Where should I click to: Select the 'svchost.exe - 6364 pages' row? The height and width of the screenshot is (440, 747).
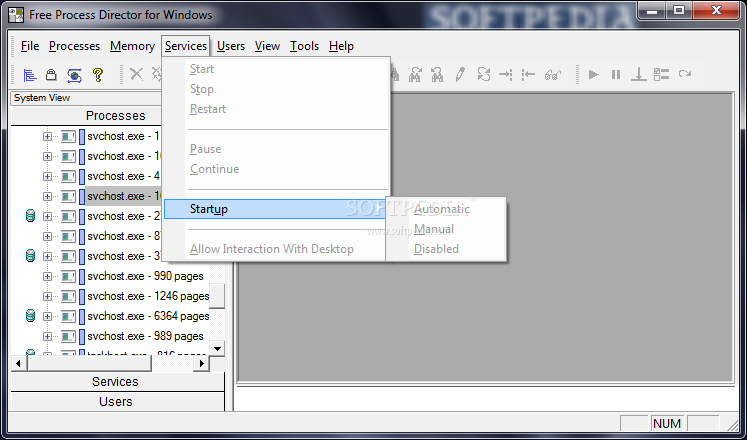[148, 316]
